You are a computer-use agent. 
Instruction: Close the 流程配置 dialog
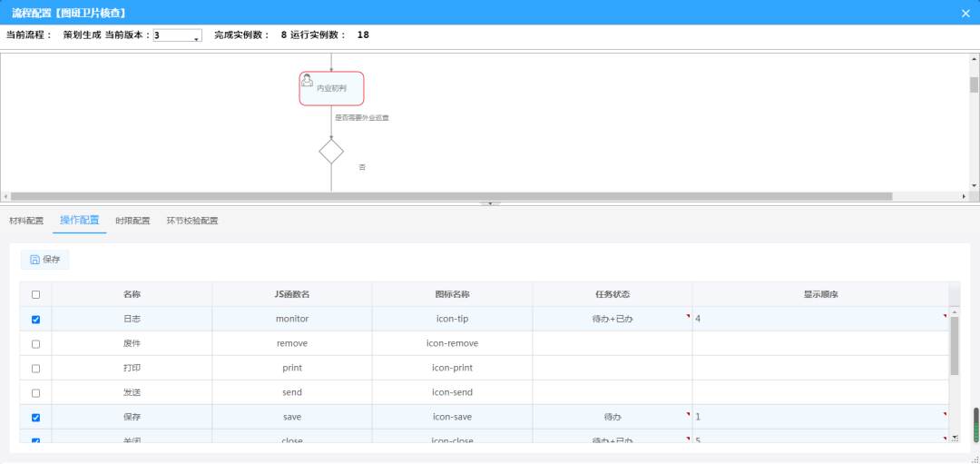tap(965, 13)
